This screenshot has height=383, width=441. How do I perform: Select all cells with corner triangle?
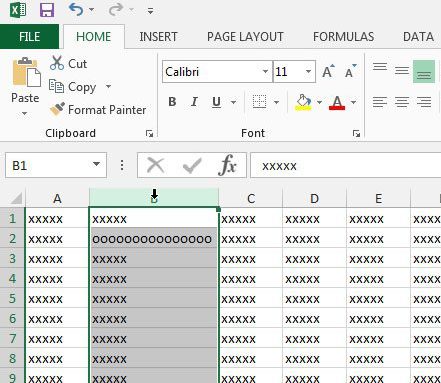pyautogui.click(x=16, y=198)
